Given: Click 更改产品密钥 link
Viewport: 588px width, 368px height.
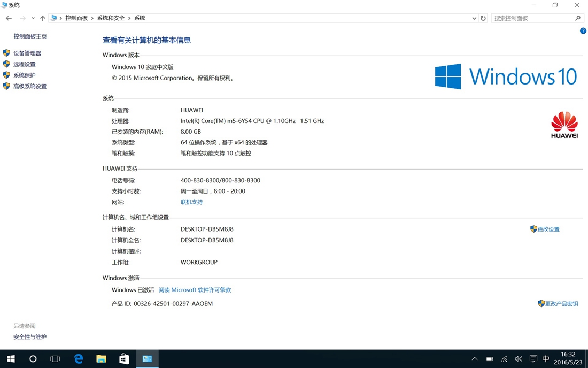Looking at the screenshot, I should pyautogui.click(x=561, y=304).
